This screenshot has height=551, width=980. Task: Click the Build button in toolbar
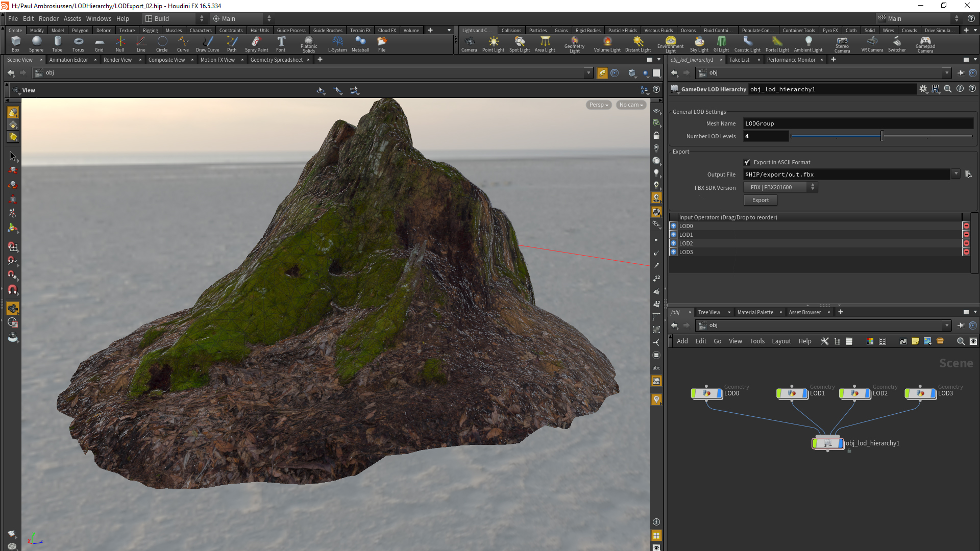[x=160, y=18]
